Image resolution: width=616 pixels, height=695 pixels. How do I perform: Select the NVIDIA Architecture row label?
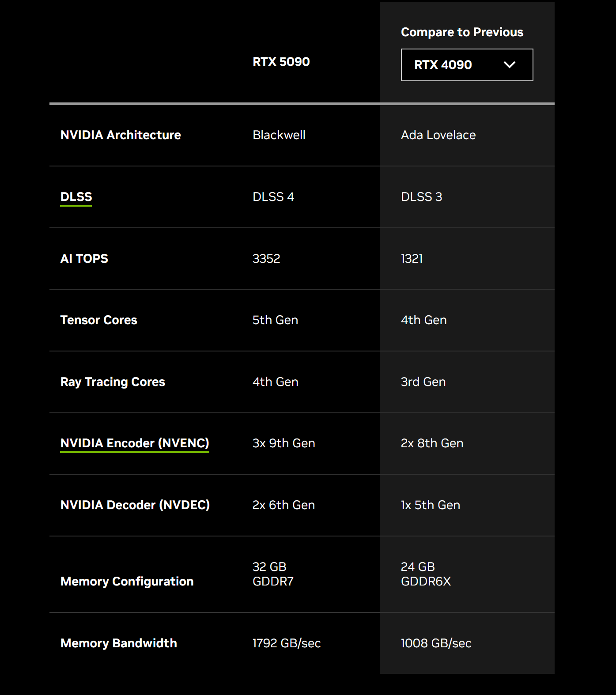121,135
